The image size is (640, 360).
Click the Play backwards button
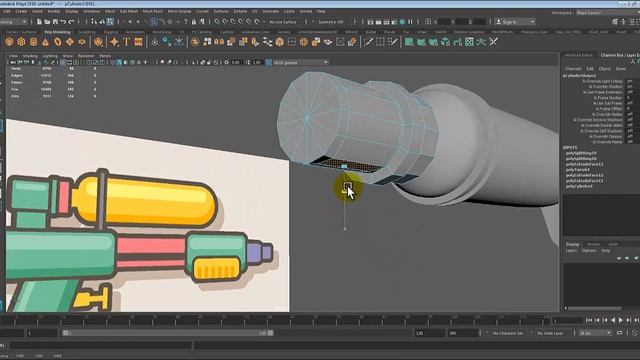613,321
